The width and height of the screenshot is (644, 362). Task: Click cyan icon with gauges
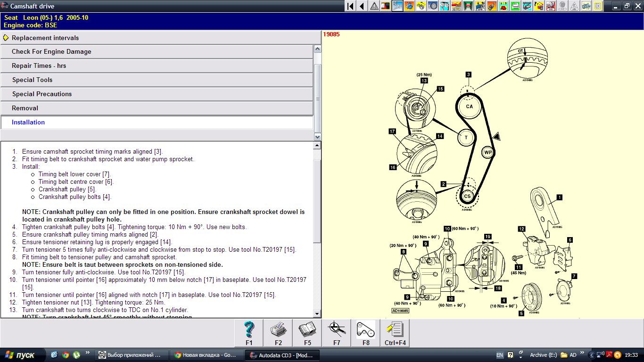coord(445,6)
